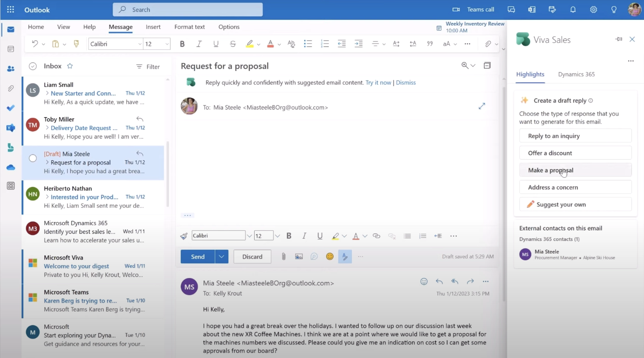Toggle ribbon Italic formatting
644x358 pixels.
pos(199,44)
